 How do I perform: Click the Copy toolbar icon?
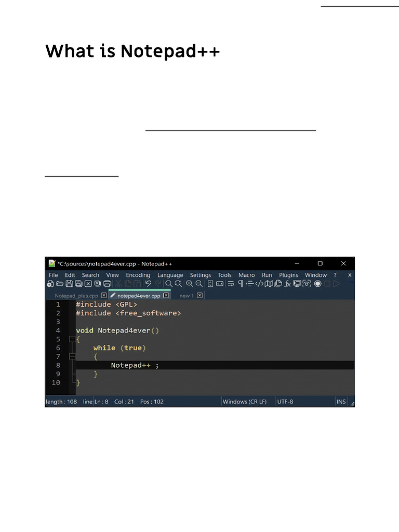coord(128,284)
